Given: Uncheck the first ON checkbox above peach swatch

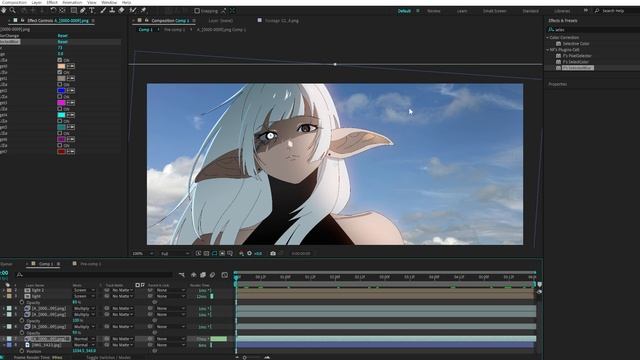Looking at the screenshot, I should click(x=60, y=60).
